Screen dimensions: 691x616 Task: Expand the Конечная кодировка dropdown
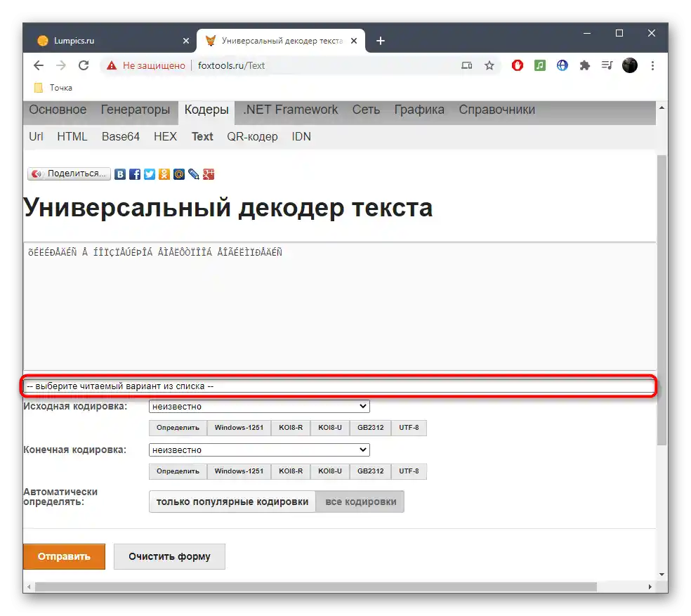[259, 450]
